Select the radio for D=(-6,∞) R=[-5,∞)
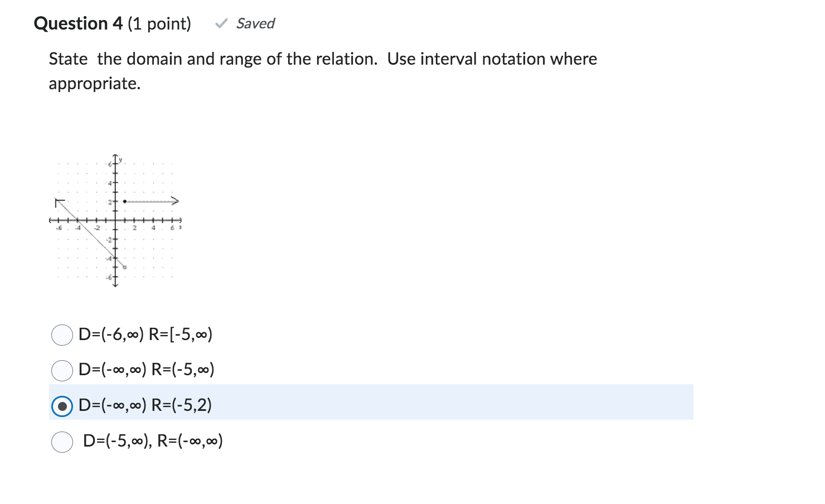825x504 pixels. point(62,335)
